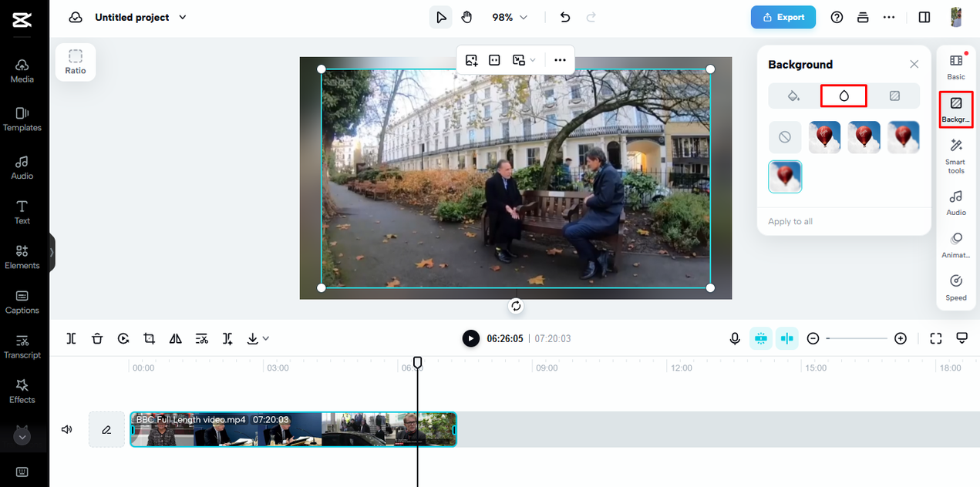This screenshot has width=980, height=487.
Task: Open the top bar more options menu
Action: 889,17
